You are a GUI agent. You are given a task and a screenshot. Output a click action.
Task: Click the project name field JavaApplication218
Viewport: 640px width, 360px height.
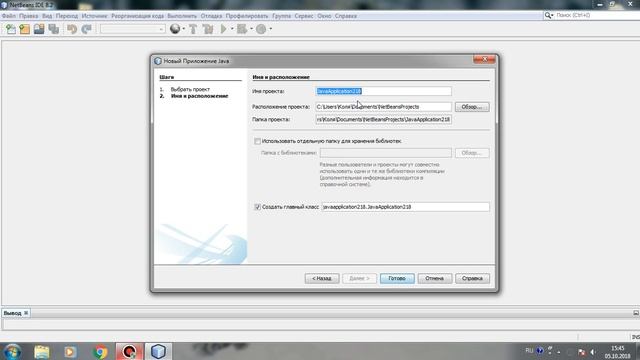(x=383, y=91)
